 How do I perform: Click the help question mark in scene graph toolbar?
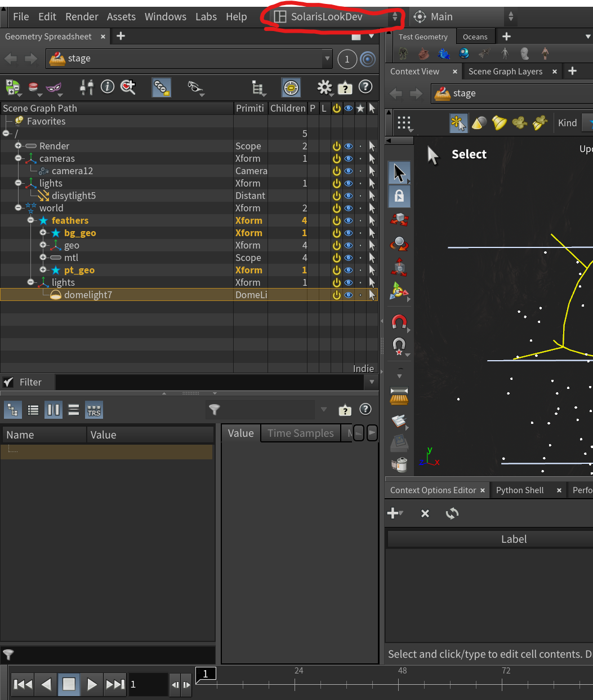tap(365, 87)
